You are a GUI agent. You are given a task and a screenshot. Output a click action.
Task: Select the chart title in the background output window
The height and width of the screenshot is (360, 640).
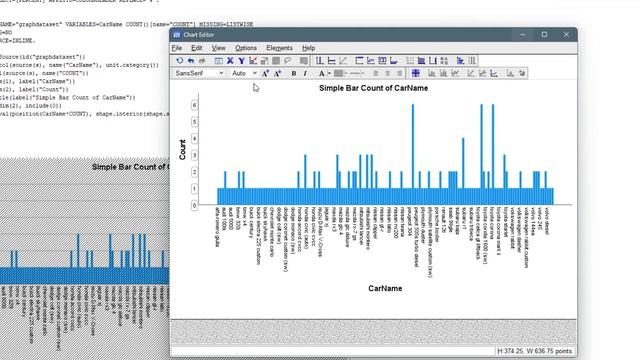click(130, 167)
